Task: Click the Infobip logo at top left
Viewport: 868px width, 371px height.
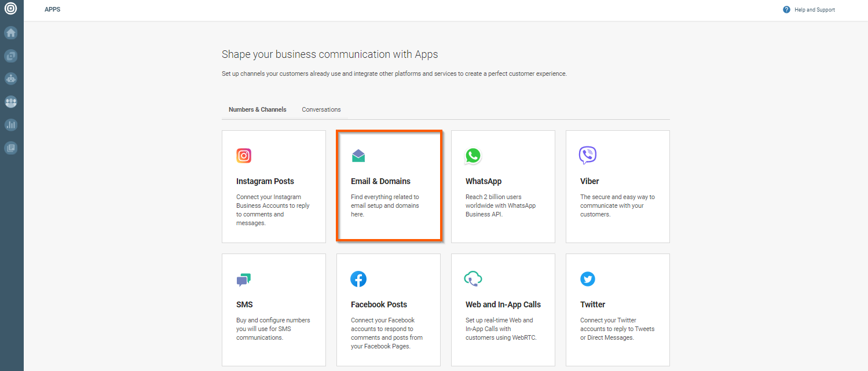Action: (x=10, y=9)
